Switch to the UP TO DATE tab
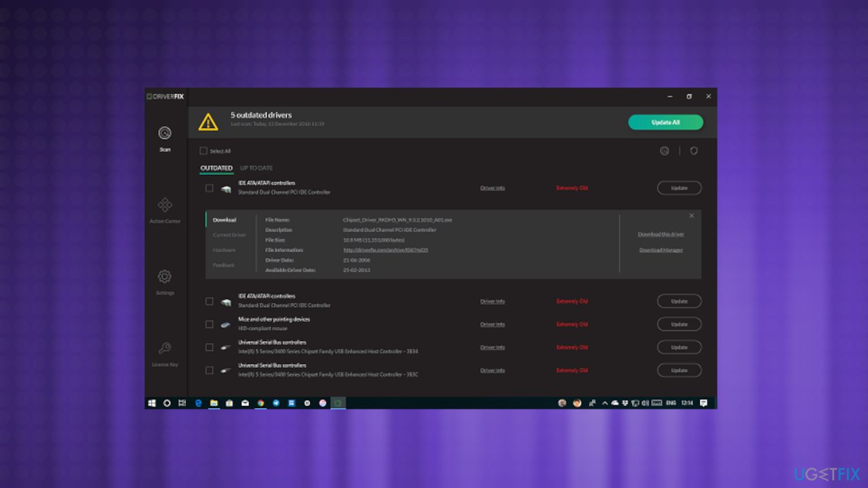868x488 pixels. [x=256, y=168]
